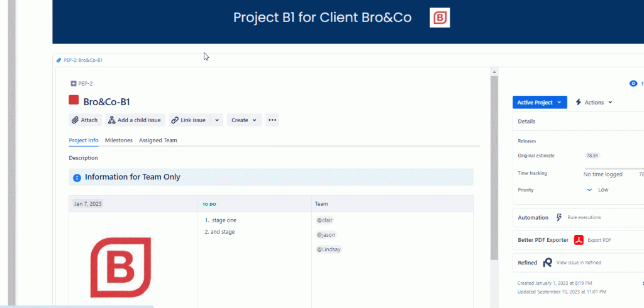Click the scroll up arrow of issue scrollbar
The image size is (644, 308).
click(x=494, y=72)
